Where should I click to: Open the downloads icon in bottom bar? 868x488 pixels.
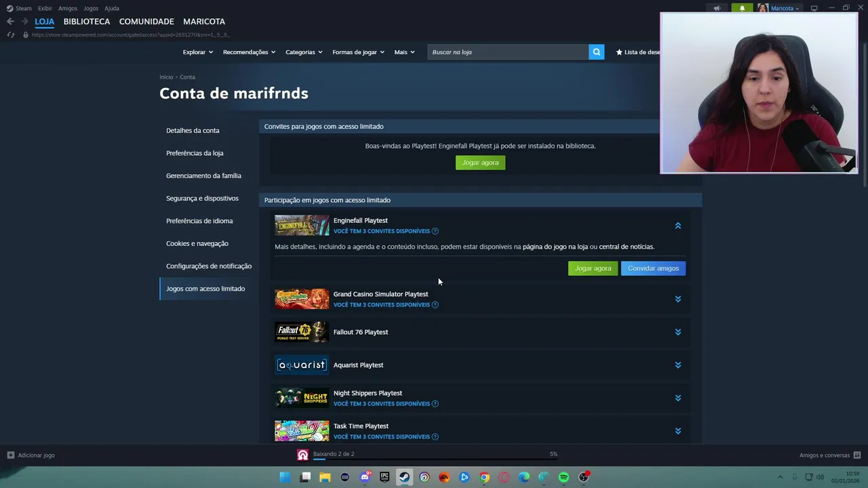pyautogui.click(x=302, y=455)
